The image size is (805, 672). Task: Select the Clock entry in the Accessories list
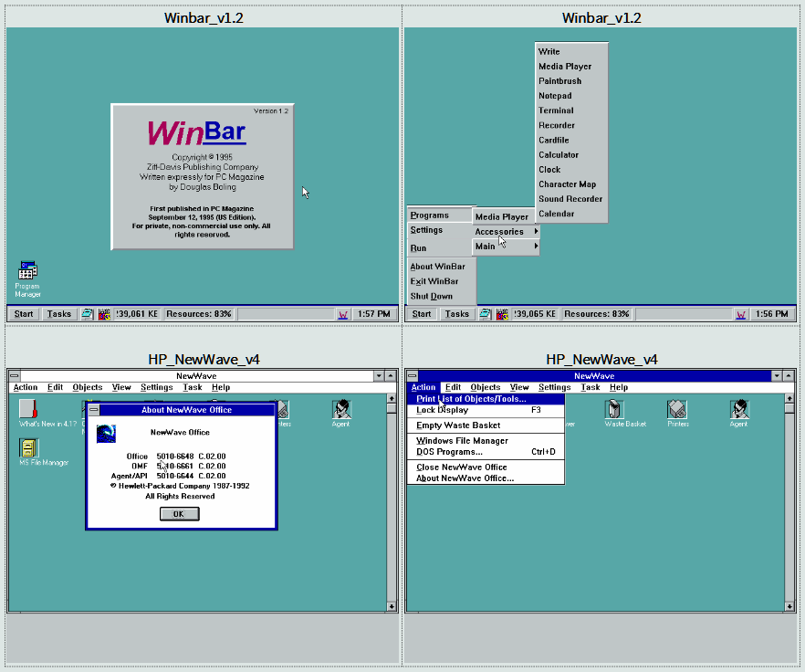point(571,170)
